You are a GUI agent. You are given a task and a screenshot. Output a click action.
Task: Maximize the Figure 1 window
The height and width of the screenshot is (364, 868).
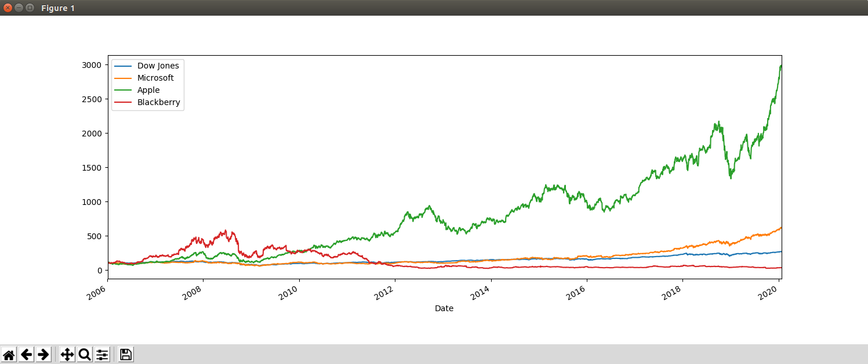[x=29, y=8]
